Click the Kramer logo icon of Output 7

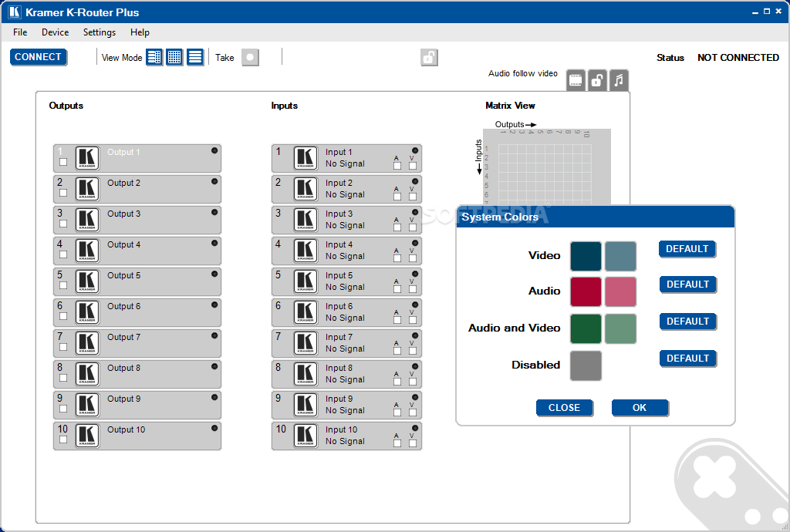[x=87, y=343]
